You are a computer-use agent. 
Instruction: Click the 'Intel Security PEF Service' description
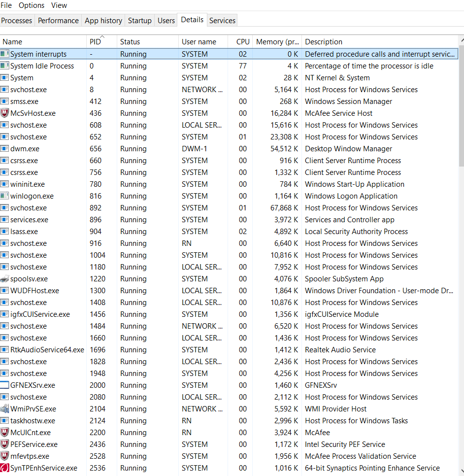pos(345,444)
